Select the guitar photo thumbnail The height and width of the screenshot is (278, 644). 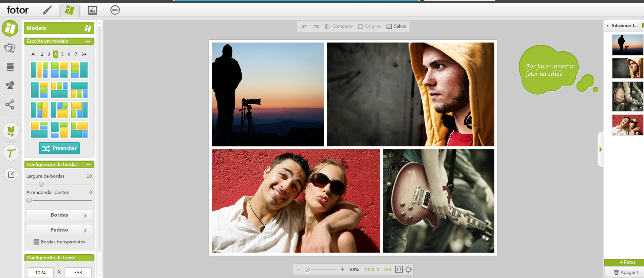627,97
